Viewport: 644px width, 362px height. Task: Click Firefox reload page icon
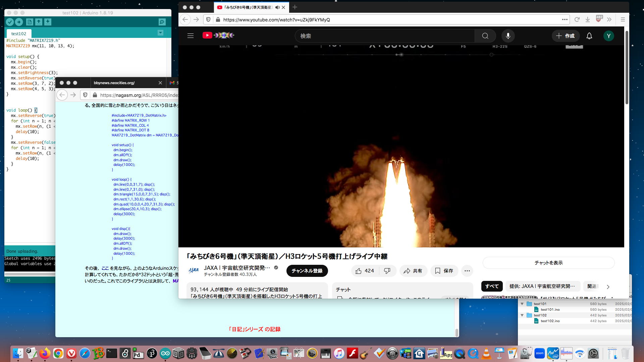click(577, 19)
